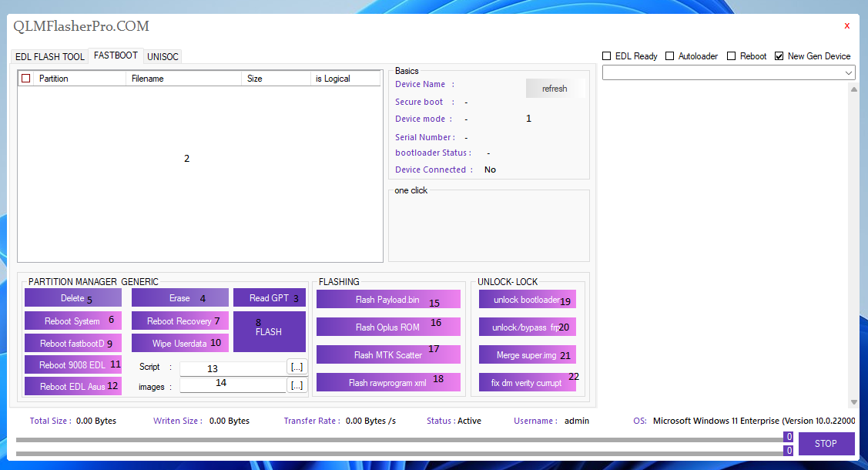Viewport: 868px width, 470px height.
Task: Click the Reboot fastbootD button
Action: 73,343
